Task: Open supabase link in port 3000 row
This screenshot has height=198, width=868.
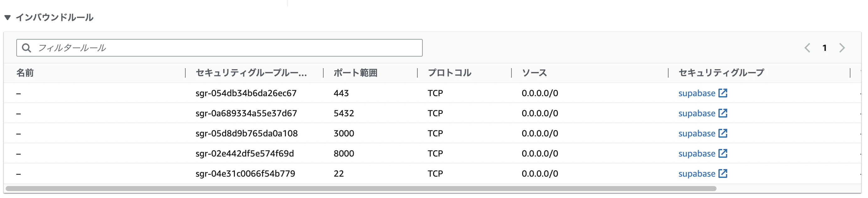Action: pos(697,134)
